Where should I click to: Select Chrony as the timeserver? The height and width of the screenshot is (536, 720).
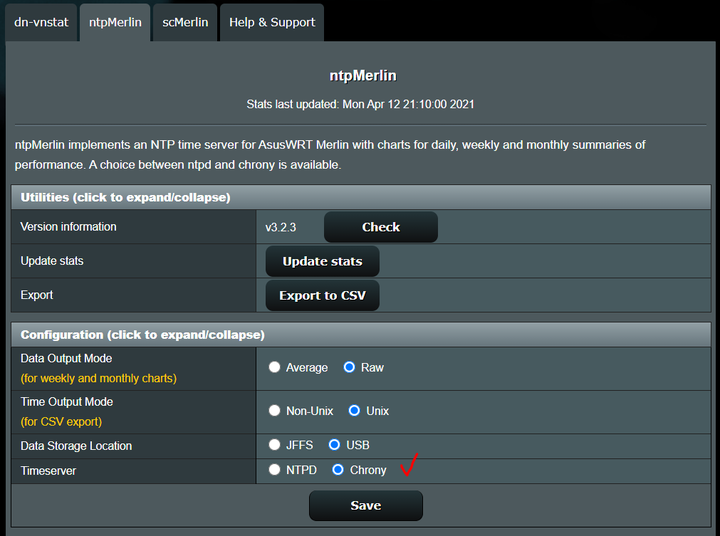point(338,469)
